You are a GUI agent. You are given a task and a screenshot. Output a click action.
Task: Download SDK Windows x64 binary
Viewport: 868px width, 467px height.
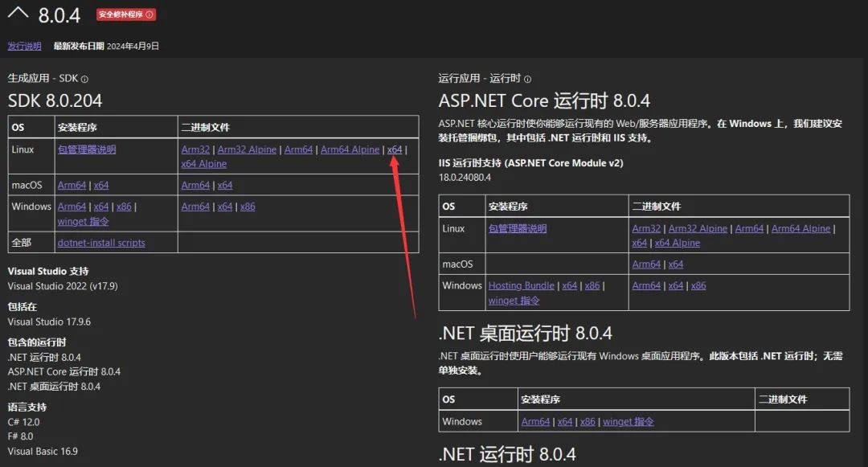pyautogui.click(x=225, y=207)
